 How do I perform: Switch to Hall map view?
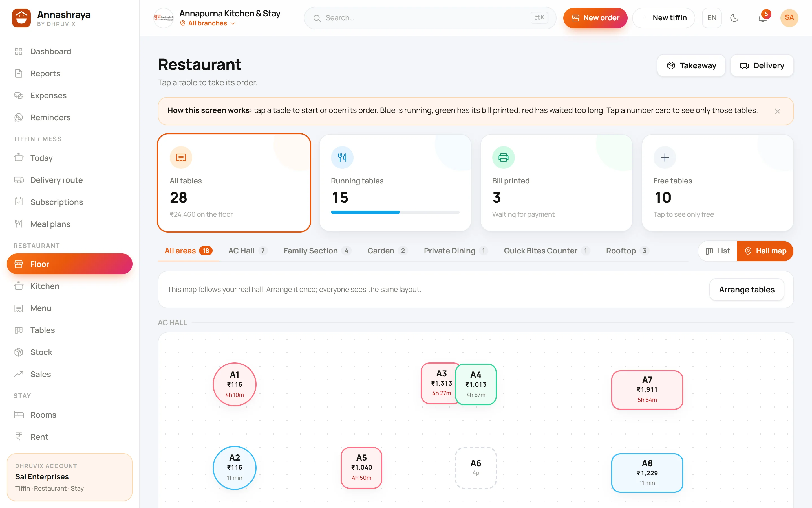click(x=765, y=251)
